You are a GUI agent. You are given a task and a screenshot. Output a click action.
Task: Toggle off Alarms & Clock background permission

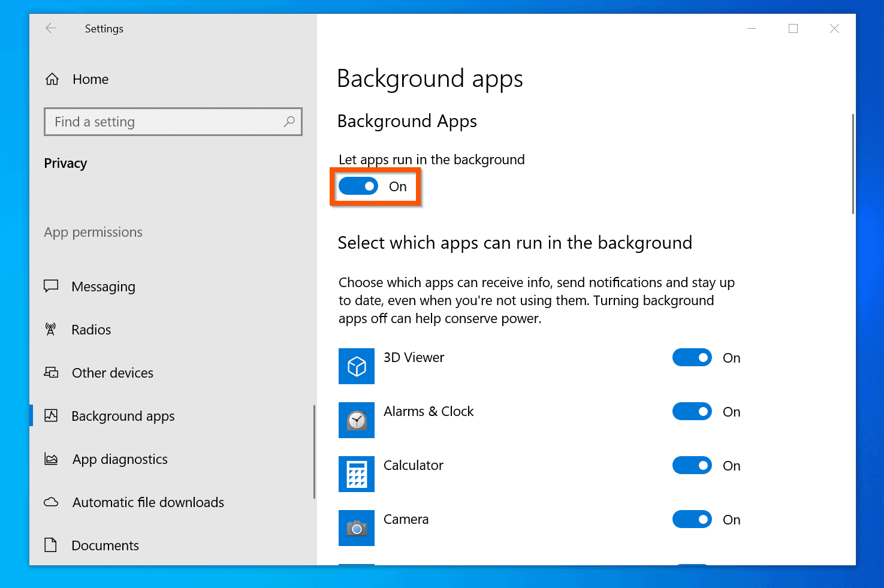click(x=692, y=411)
